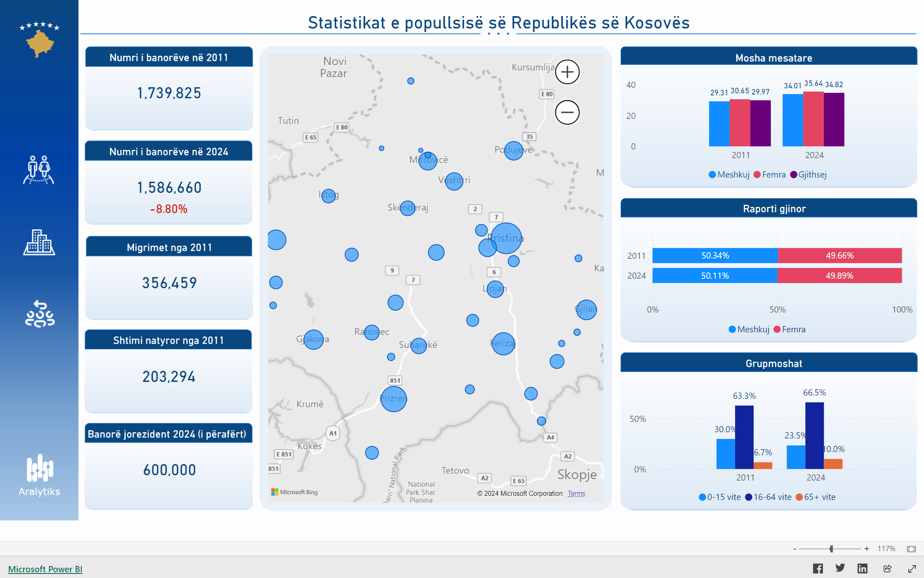
Task: Click the population people icon in sidebar
Action: pos(39,170)
